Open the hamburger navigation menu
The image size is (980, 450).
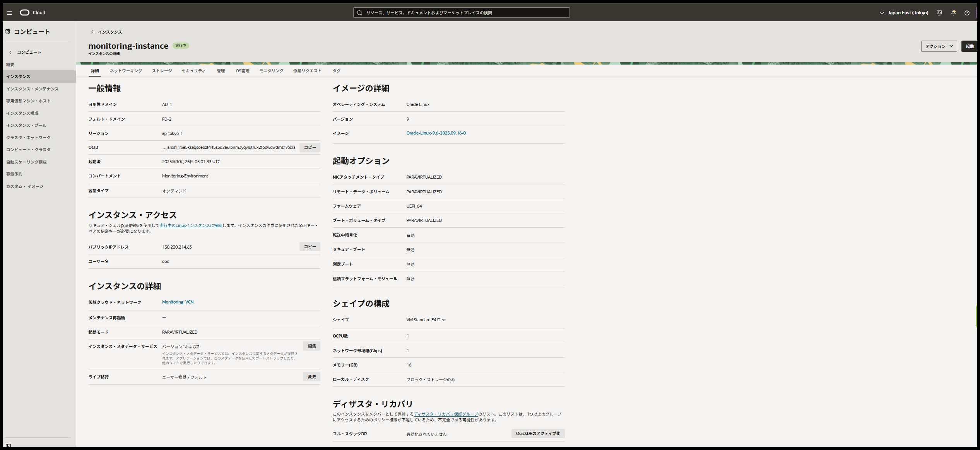click(10, 13)
